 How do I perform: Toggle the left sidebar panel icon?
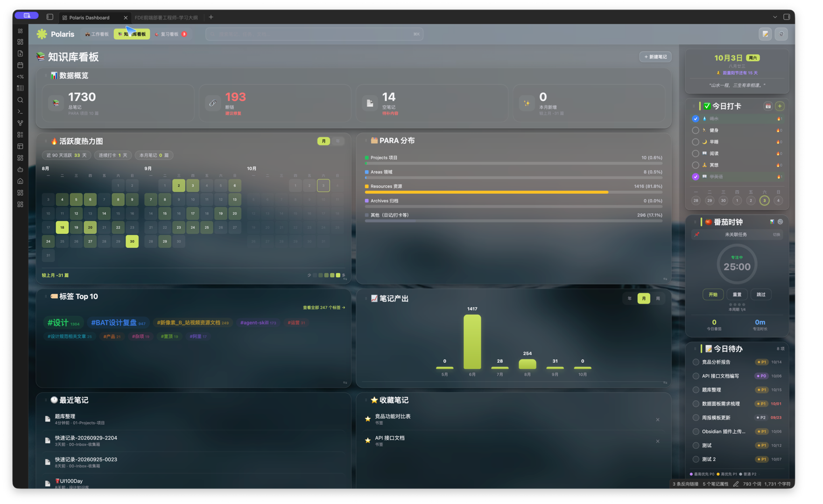click(x=50, y=17)
